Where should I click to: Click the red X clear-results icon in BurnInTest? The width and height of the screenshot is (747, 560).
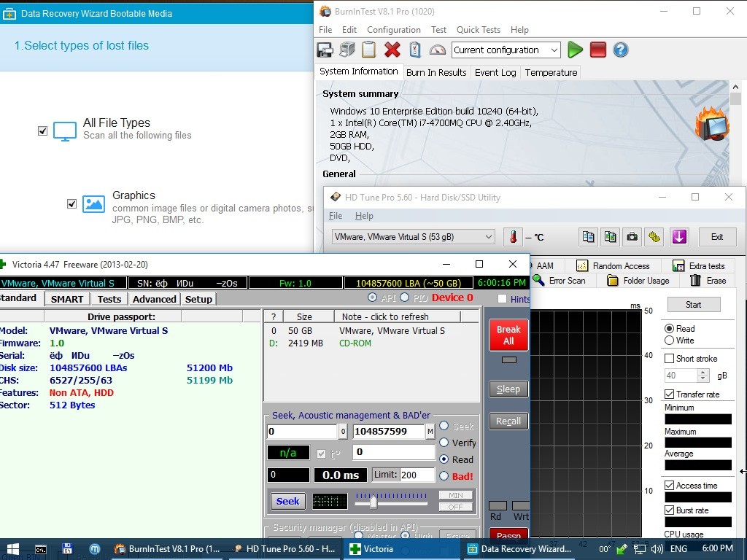pyautogui.click(x=392, y=50)
